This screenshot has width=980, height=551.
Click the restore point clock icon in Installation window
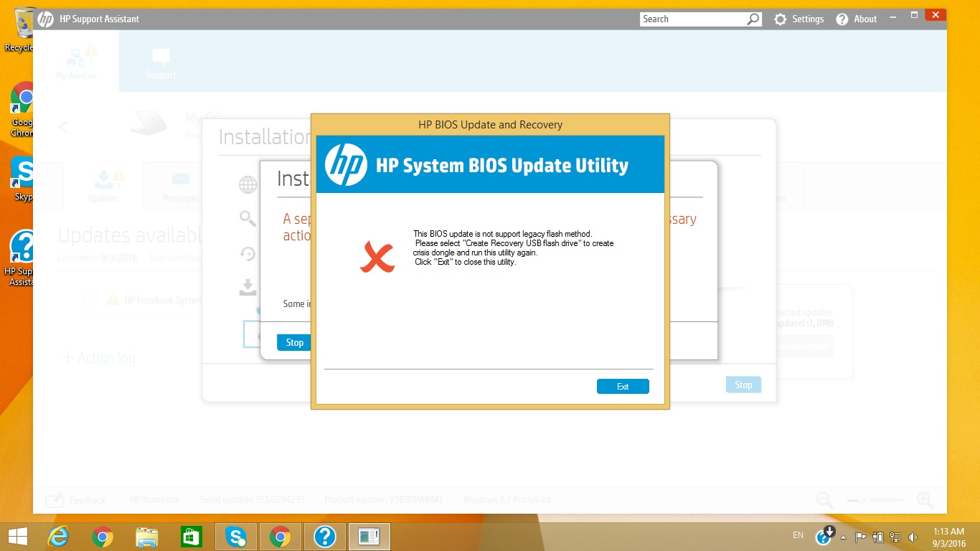point(248,253)
